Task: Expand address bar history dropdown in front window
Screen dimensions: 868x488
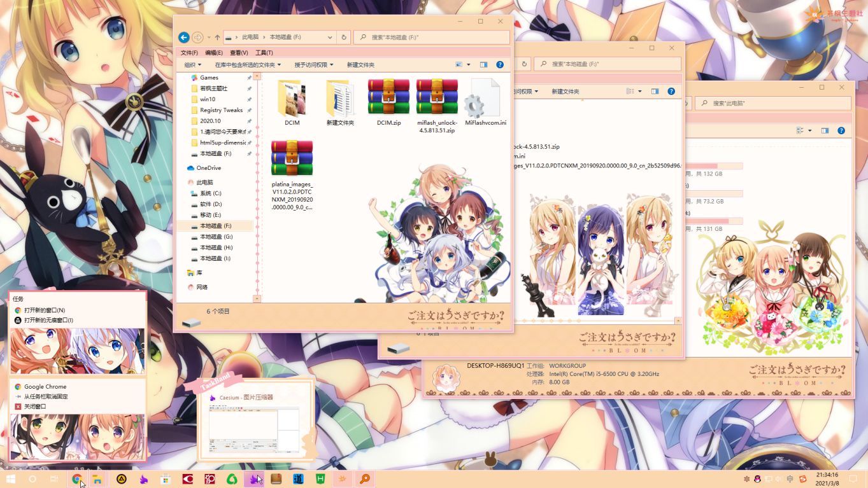Action: (329, 38)
